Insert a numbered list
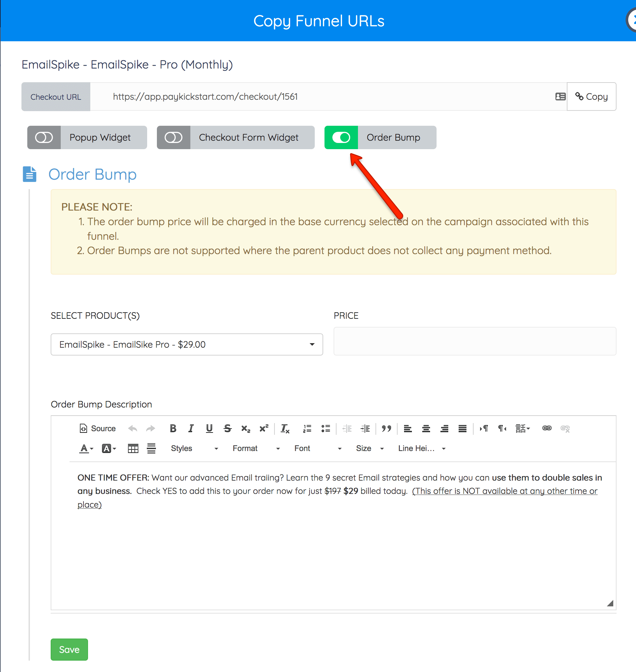Image resolution: width=636 pixels, height=672 pixels. 307,428
